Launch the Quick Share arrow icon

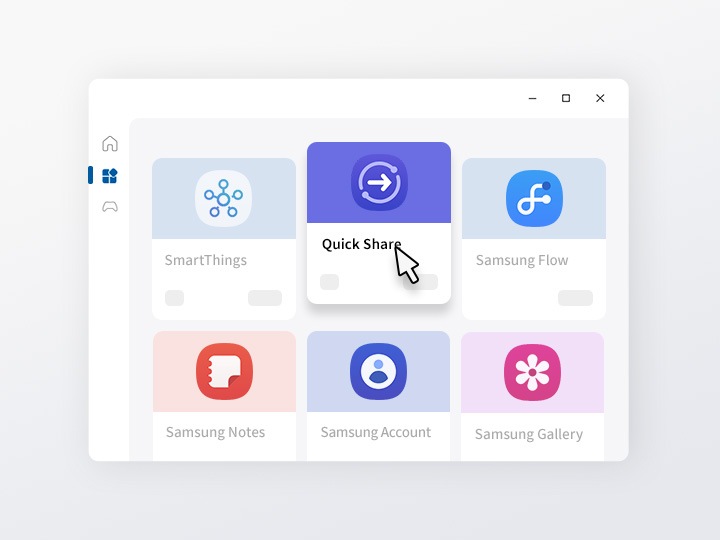(x=379, y=183)
